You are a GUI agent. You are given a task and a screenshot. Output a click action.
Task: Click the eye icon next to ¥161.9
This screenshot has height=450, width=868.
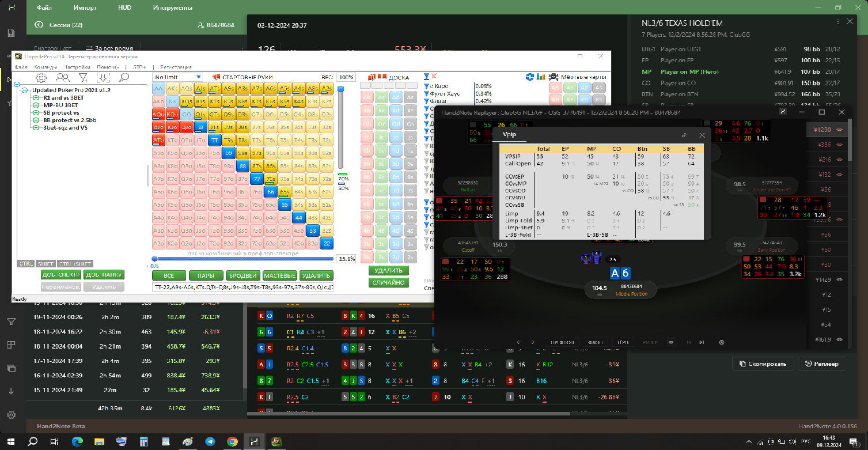[839, 339]
